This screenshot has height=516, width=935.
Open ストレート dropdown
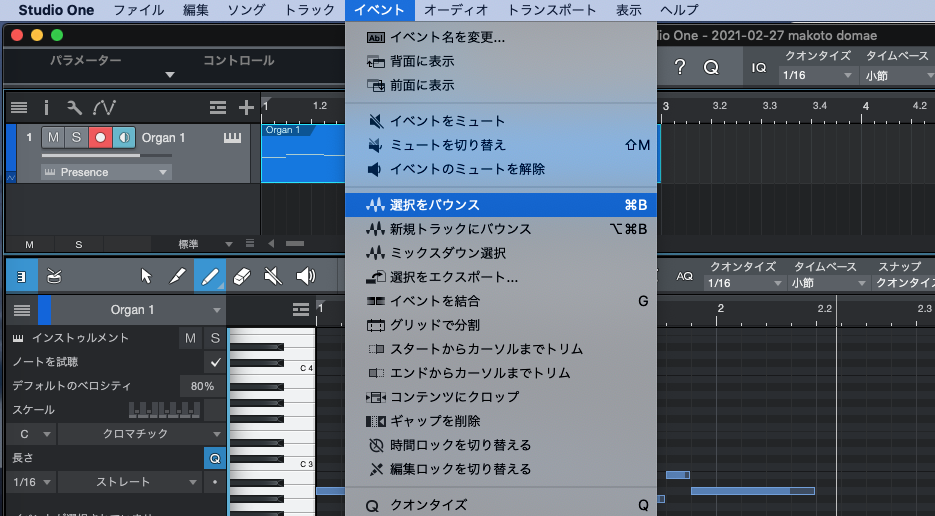pyautogui.click(x=130, y=482)
